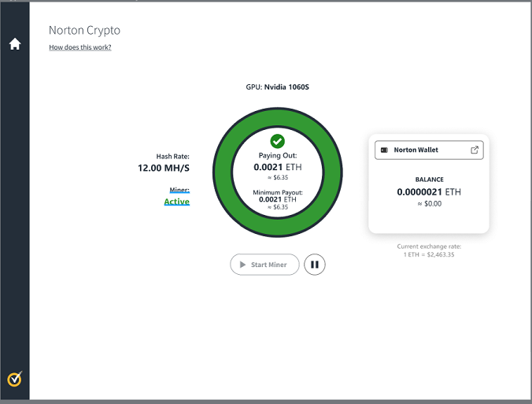Open the 'How does this work?' link

(x=80, y=47)
